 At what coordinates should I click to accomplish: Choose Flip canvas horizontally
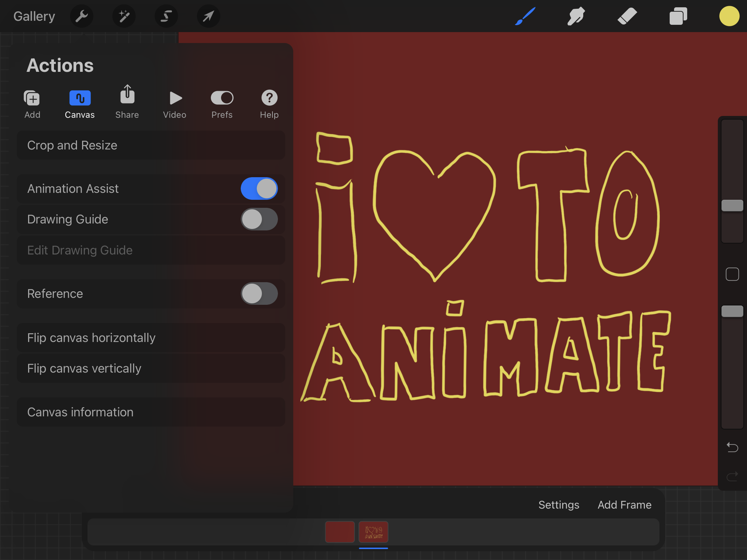tap(151, 338)
